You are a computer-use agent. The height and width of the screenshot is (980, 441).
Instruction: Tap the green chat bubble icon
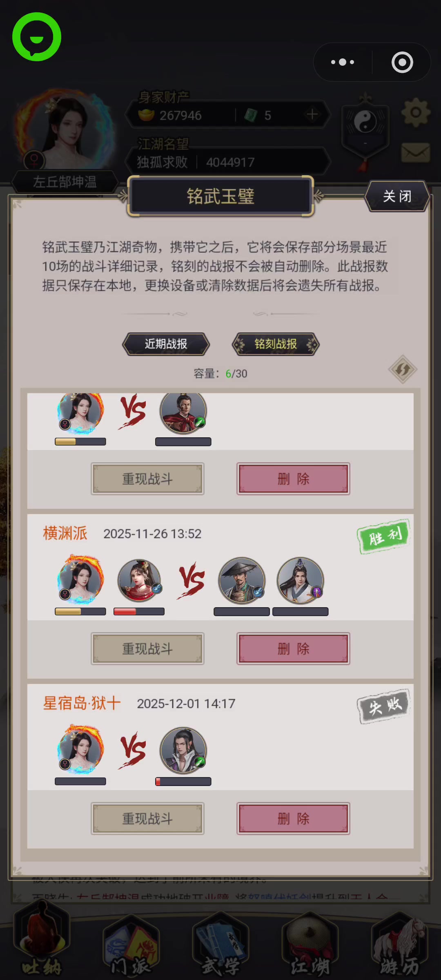pyautogui.click(x=37, y=37)
